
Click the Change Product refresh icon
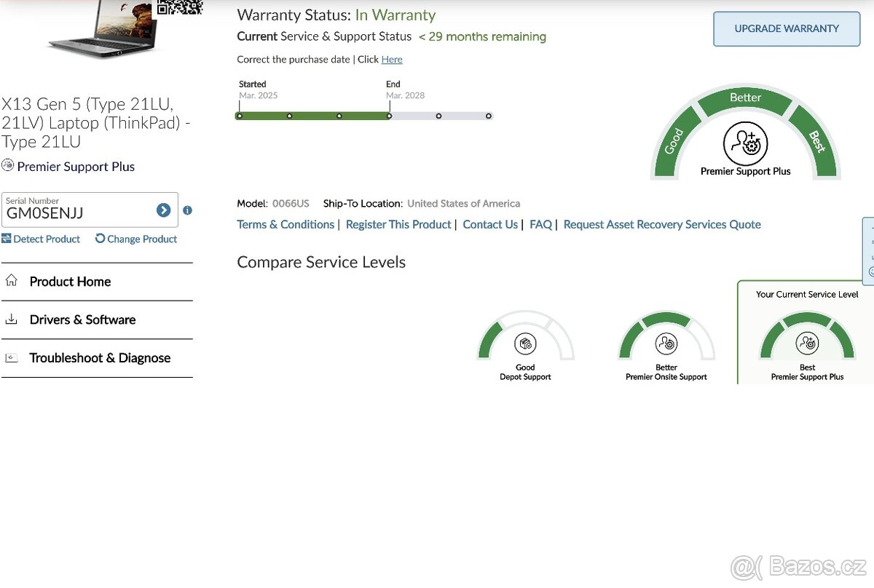click(101, 239)
